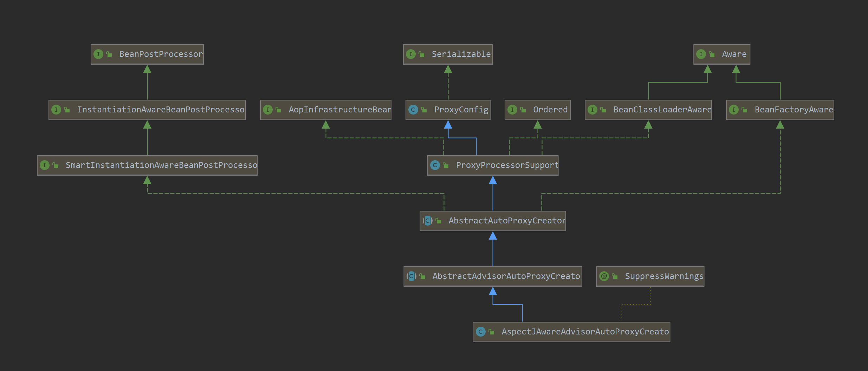
Task: Select the SmartInstantiationAwareBeanPostProcessor node label
Action: click(161, 165)
